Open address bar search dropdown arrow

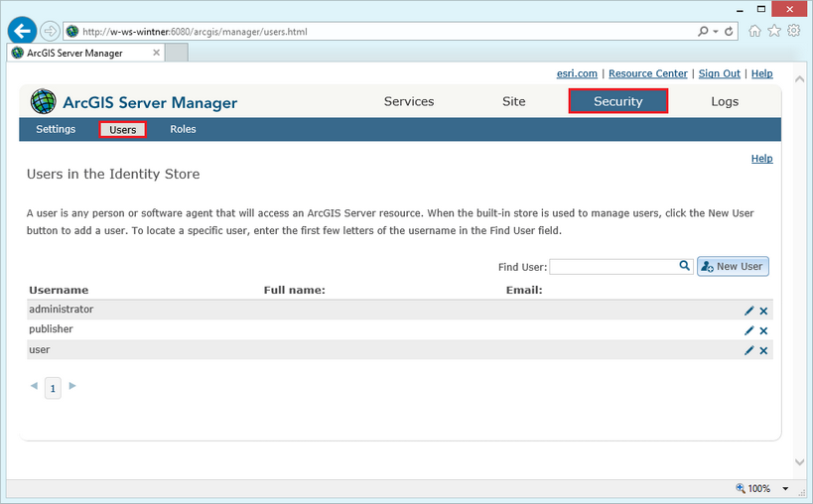pos(716,32)
